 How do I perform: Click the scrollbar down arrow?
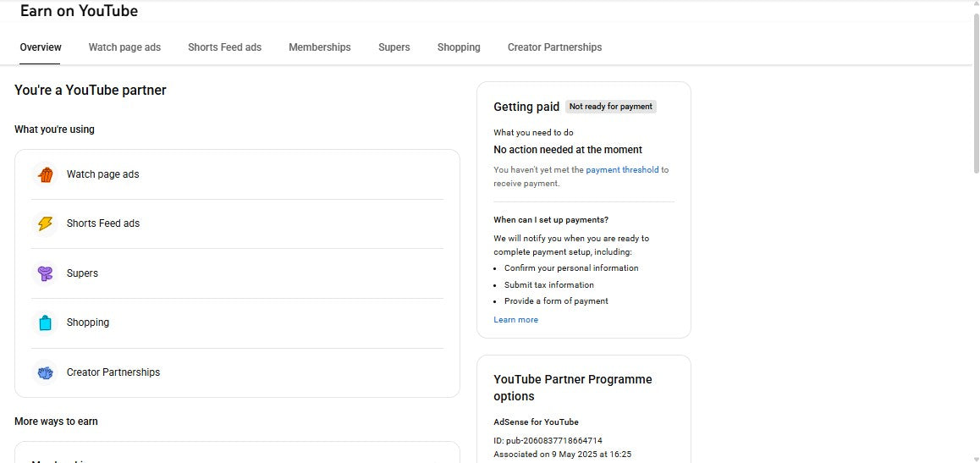pos(976,459)
